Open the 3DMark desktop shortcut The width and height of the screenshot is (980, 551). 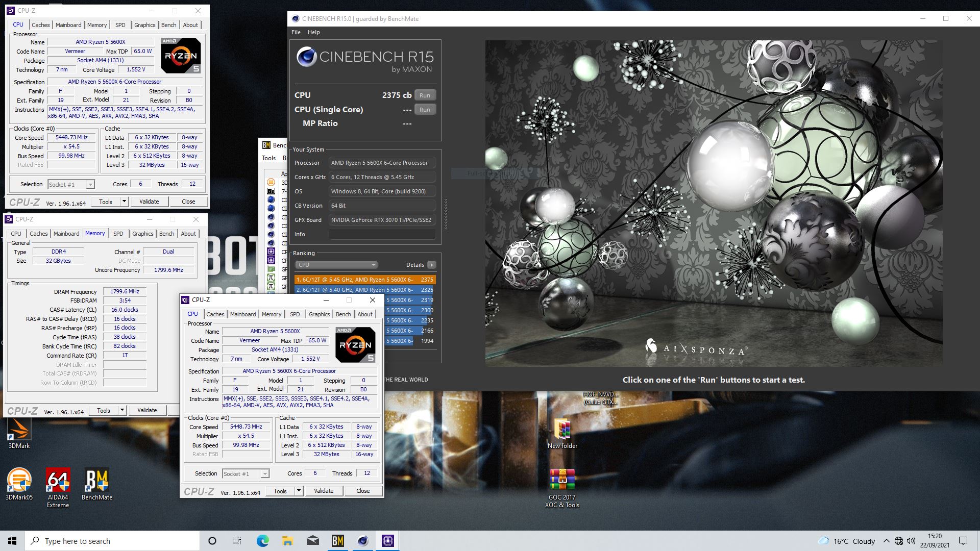coord(19,433)
